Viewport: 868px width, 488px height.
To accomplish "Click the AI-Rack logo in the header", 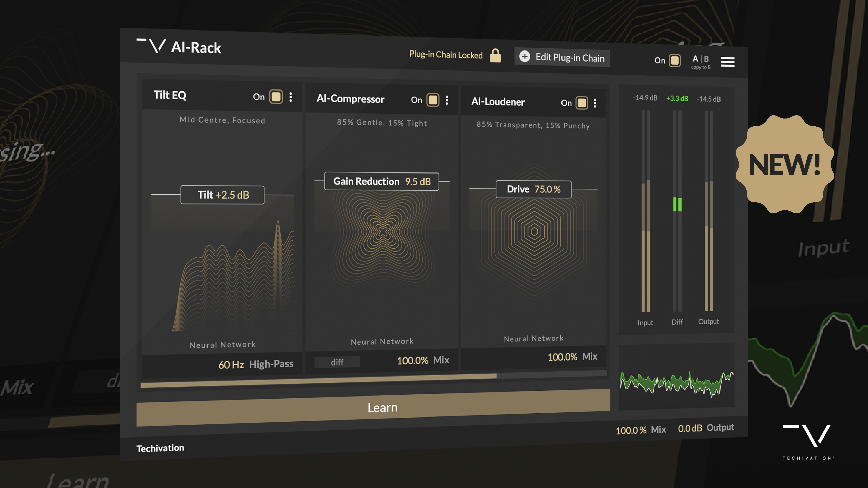I will pos(179,46).
